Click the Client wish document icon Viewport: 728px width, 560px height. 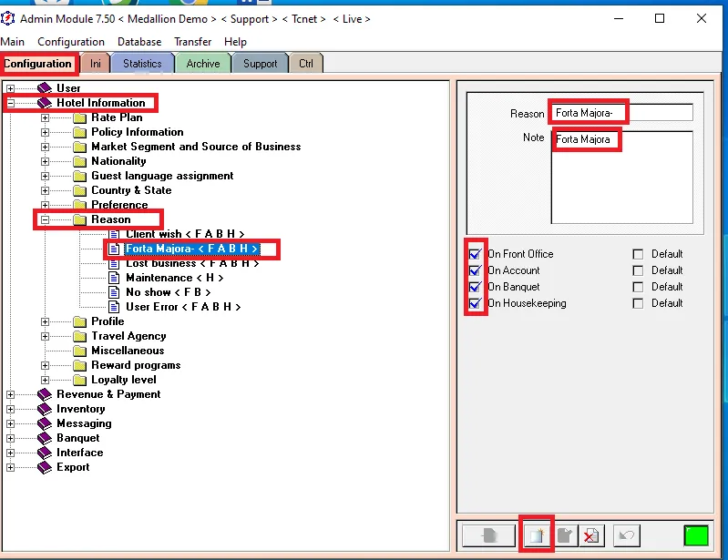tap(114, 234)
